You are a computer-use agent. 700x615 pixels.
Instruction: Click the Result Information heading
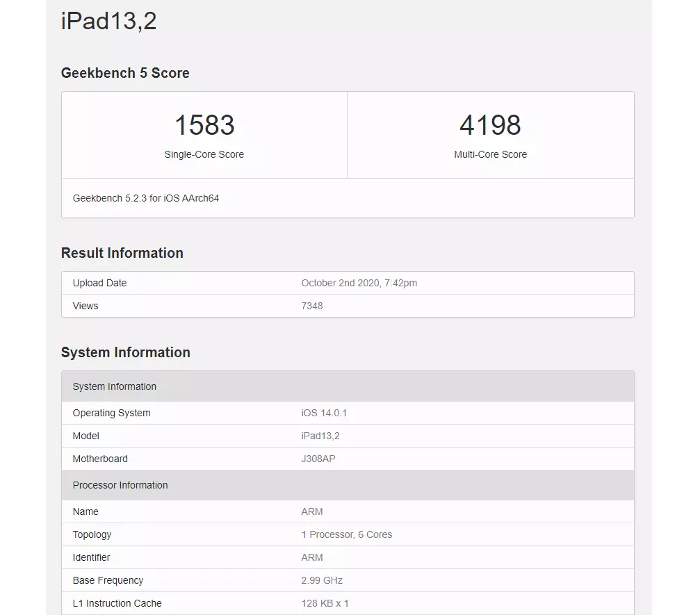tap(122, 253)
